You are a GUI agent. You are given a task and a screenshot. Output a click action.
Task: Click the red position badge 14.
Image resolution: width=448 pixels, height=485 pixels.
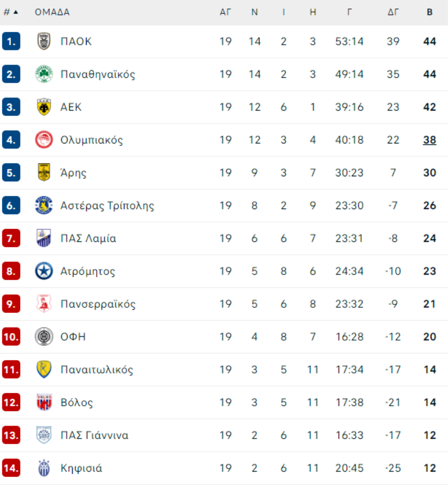pyautogui.click(x=11, y=468)
